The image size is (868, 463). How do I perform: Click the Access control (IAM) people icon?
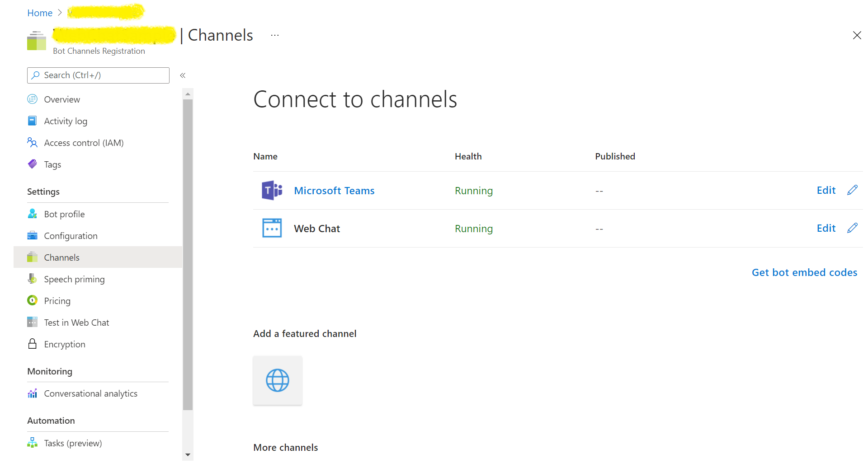coord(32,142)
